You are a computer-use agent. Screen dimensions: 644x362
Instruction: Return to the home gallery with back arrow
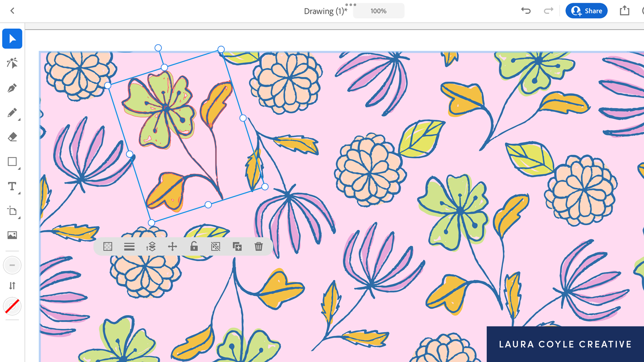coord(12,10)
